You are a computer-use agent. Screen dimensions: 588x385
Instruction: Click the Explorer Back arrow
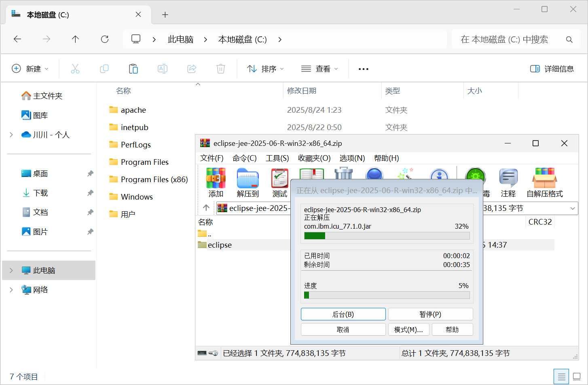click(x=17, y=39)
